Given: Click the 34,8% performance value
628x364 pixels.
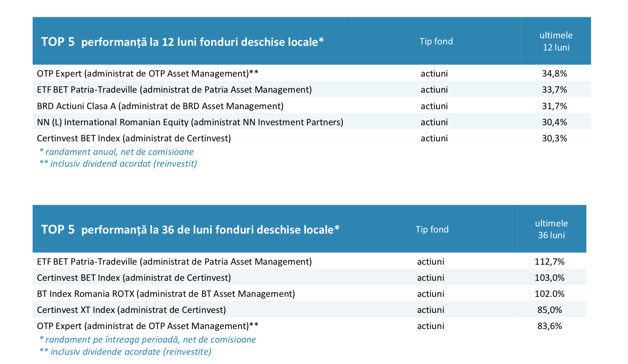Looking at the screenshot, I should tap(554, 73).
